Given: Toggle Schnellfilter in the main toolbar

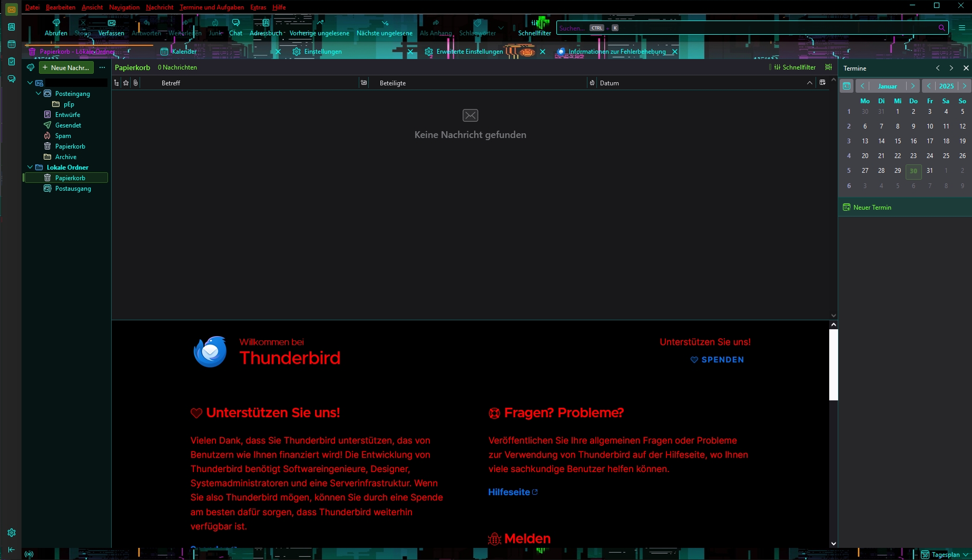Looking at the screenshot, I should pos(535,28).
